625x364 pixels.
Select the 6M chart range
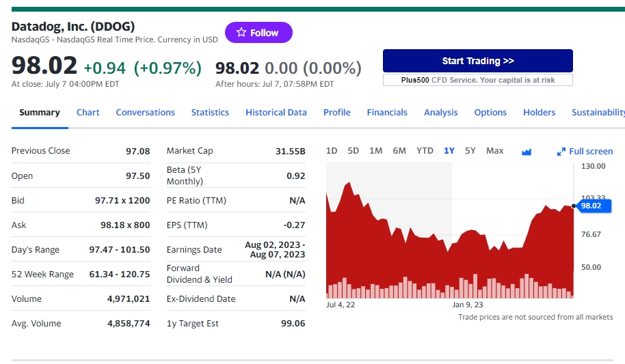tap(399, 150)
